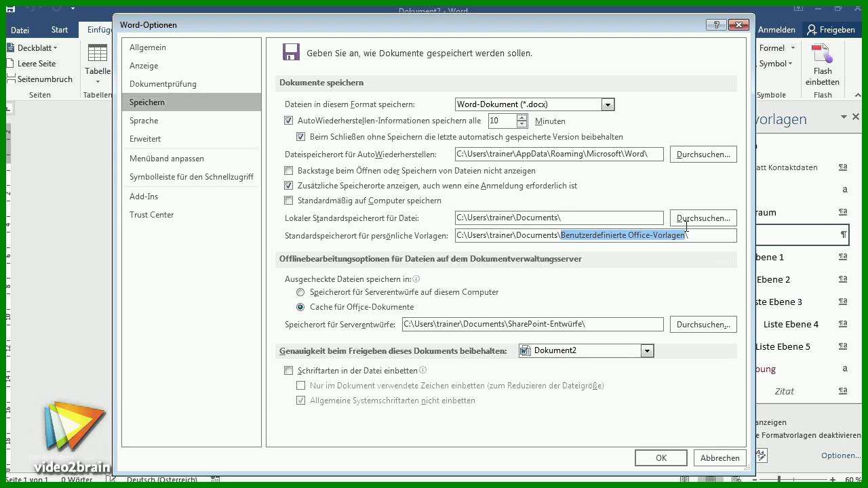Enable Schriftarten in der Datei einbetten
Screen dimensions: 868x488
(x=289, y=371)
